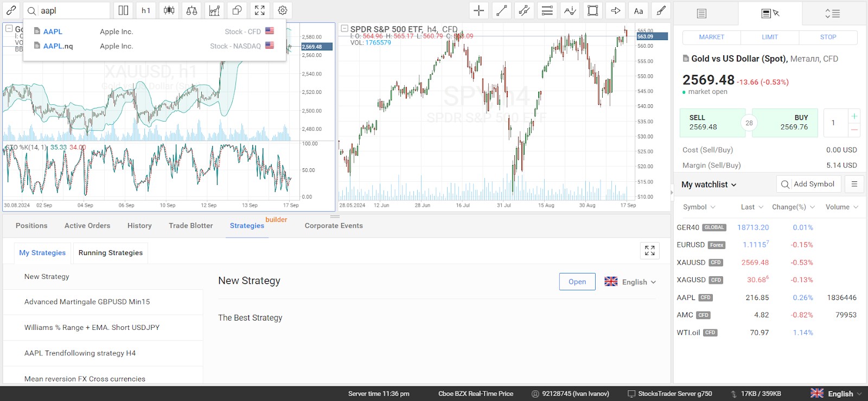Click the SELL 2569.48 button

(712, 123)
